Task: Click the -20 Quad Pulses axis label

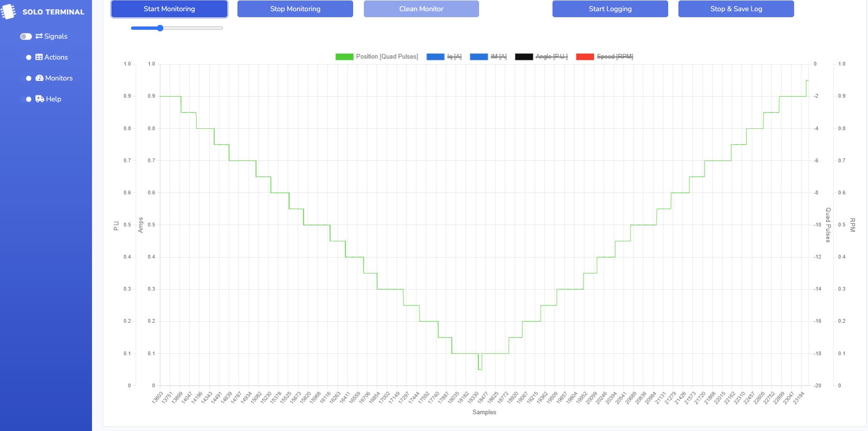Action: pos(817,386)
